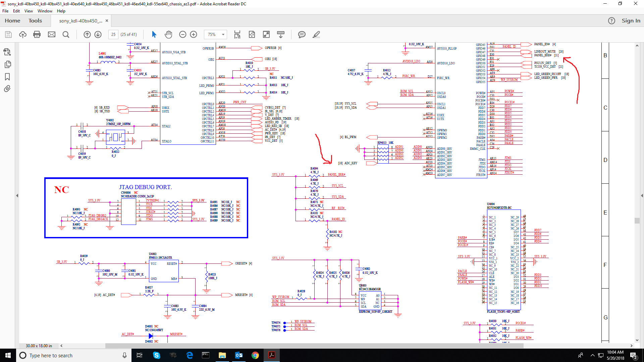
Task: Select the Hand pan tool
Action: pos(168,35)
